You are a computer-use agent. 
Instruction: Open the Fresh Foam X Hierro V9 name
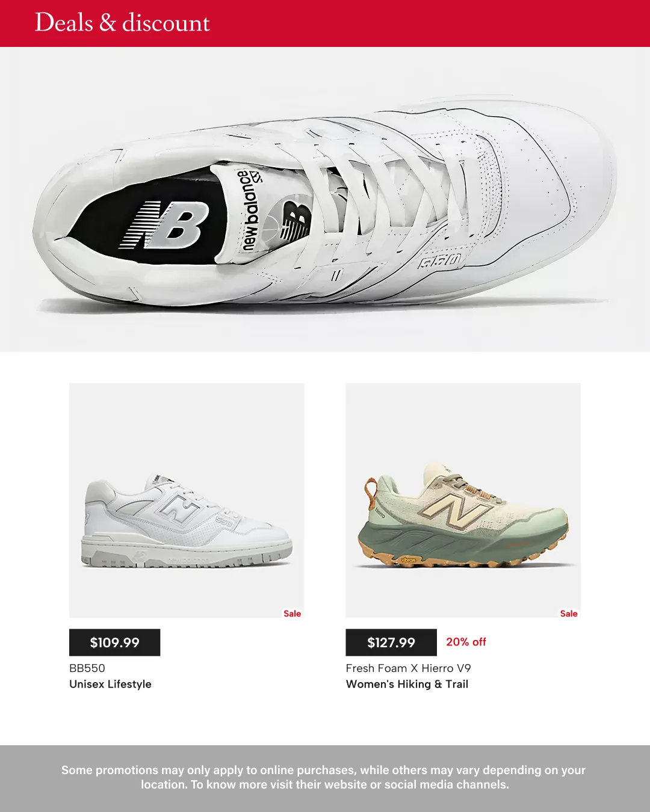408,668
